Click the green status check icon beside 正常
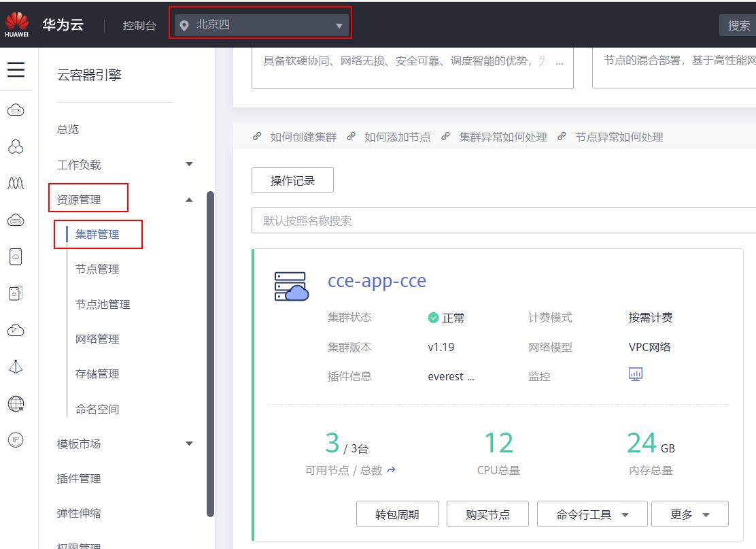756x549 pixels. pos(433,317)
